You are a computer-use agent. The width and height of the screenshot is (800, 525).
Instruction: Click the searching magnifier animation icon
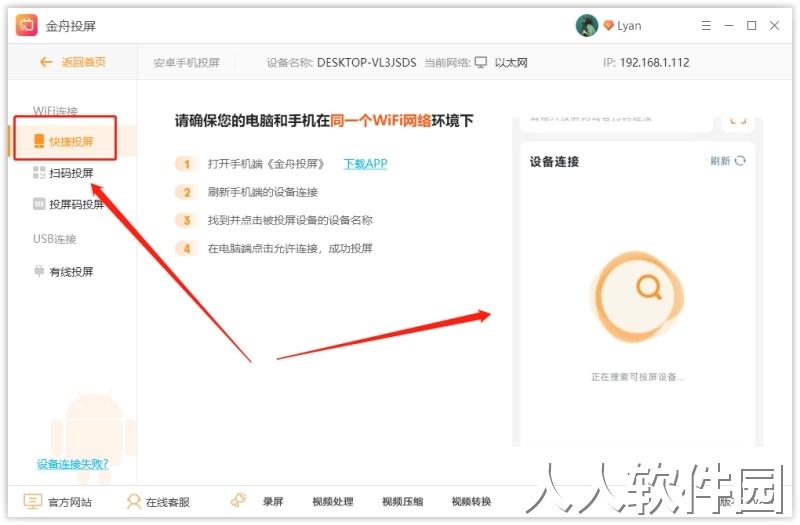click(x=637, y=297)
